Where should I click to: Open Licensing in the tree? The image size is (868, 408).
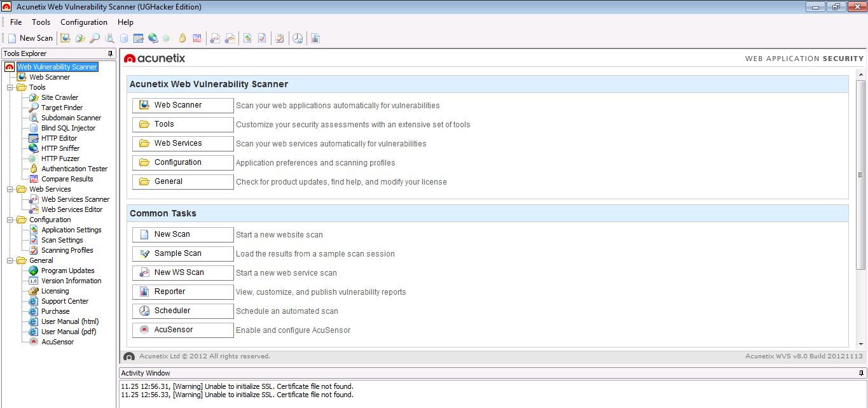click(x=55, y=291)
